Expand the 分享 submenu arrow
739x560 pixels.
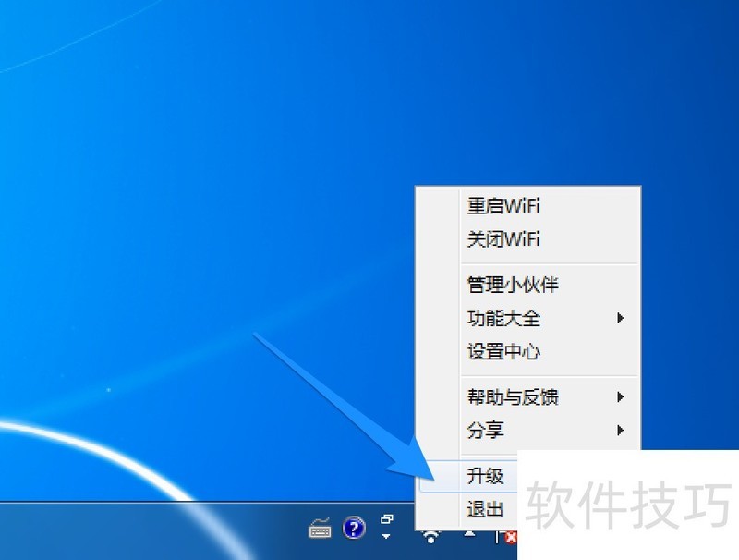621,431
